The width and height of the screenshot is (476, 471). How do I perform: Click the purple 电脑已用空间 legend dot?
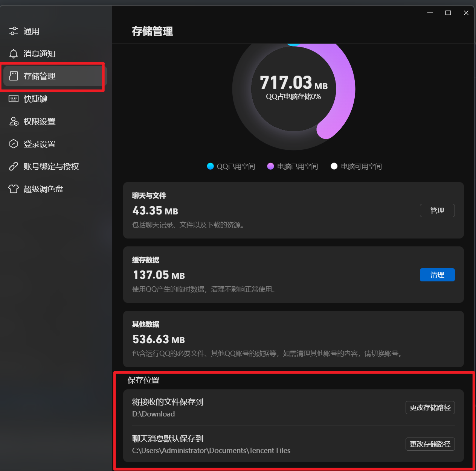pos(270,166)
